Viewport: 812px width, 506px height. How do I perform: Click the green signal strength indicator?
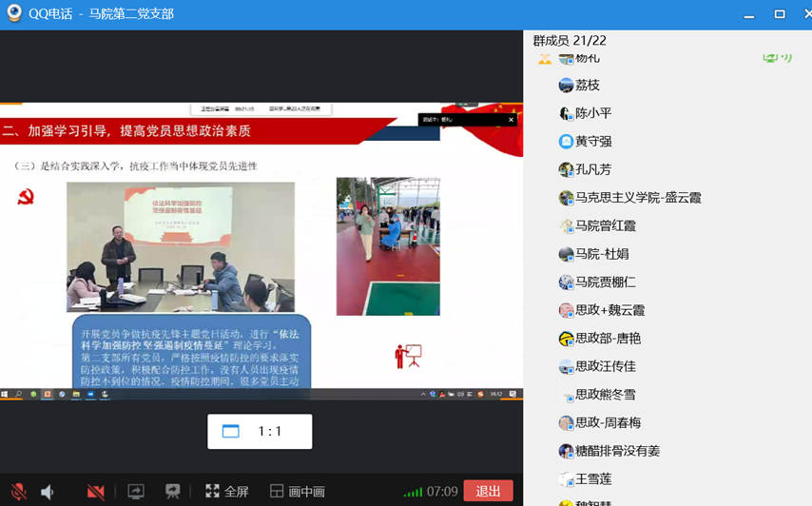[x=413, y=492]
